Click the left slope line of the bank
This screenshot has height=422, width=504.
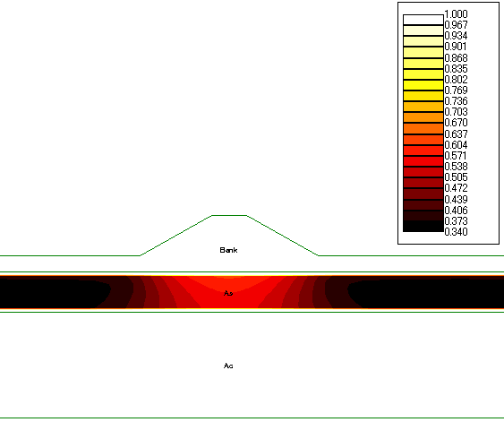tap(175, 236)
